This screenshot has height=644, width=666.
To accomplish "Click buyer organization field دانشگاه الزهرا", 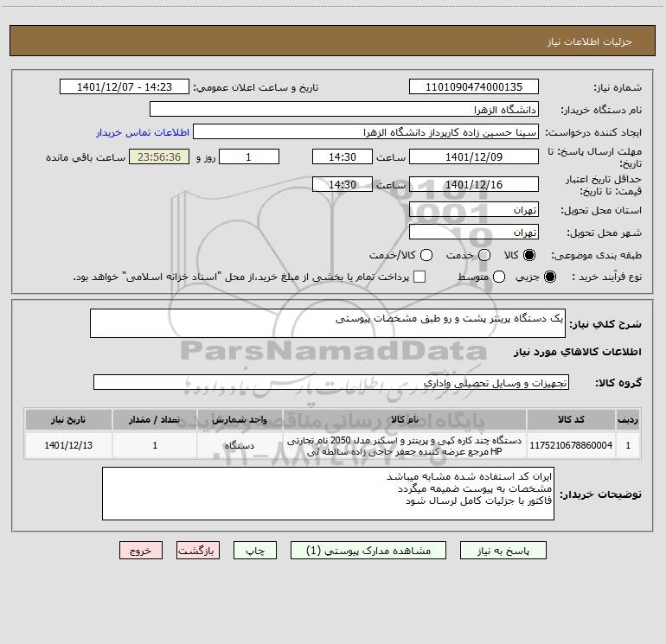I will [x=344, y=109].
